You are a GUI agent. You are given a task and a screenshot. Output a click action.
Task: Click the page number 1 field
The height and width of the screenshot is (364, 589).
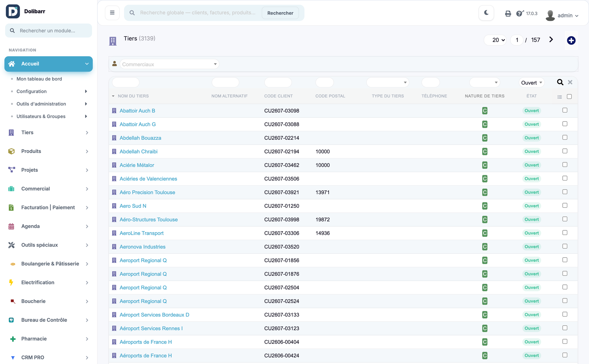click(x=517, y=40)
